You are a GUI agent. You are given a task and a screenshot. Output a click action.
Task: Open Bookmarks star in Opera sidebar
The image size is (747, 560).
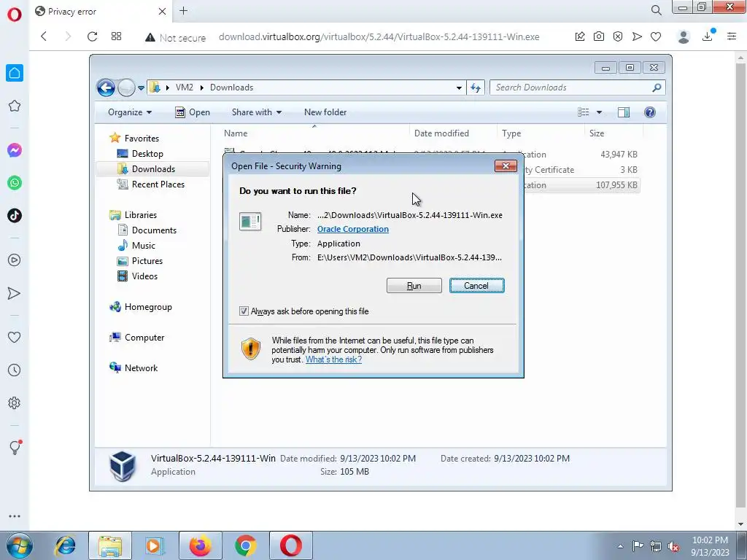click(15, 106)
